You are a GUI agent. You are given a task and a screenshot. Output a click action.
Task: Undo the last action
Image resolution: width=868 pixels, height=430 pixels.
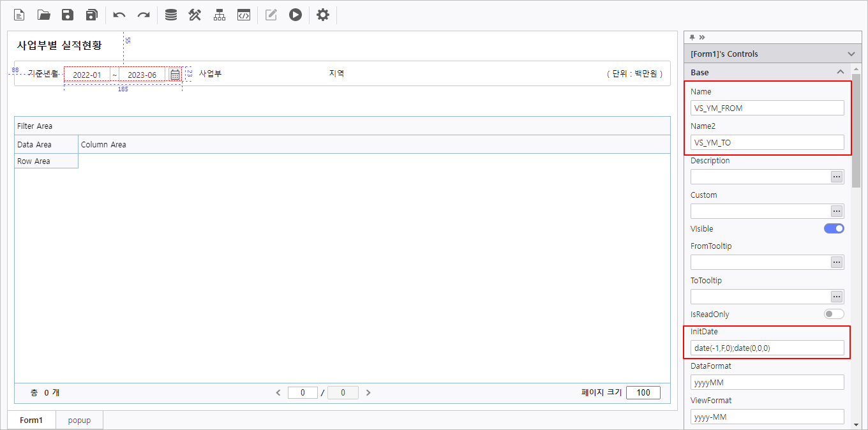point(119,15)
